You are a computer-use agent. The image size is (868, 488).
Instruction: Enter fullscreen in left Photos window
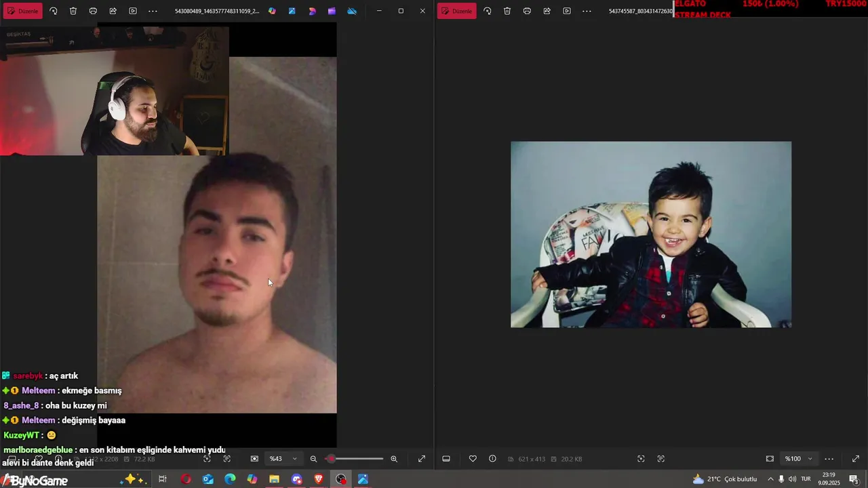pos(422,459)
